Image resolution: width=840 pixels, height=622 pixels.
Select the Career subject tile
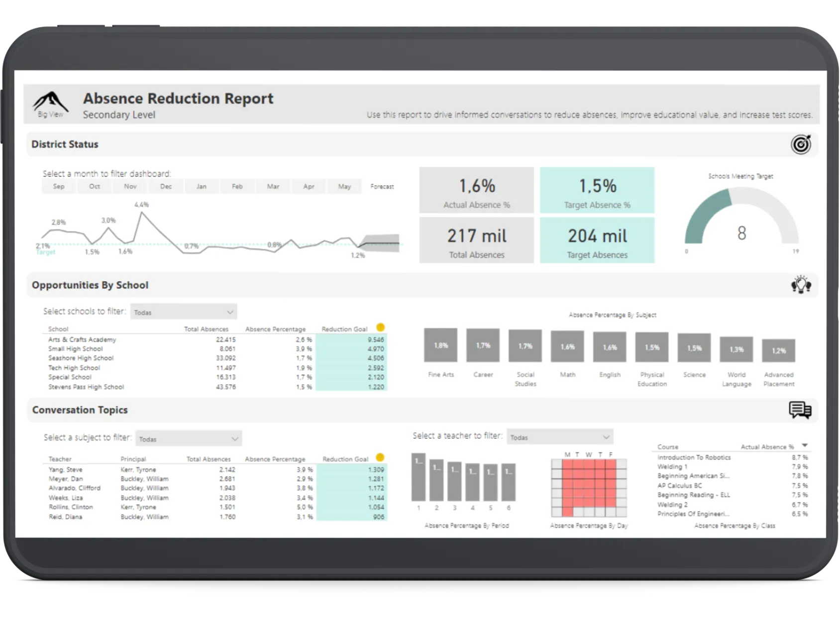coord(483,345)
